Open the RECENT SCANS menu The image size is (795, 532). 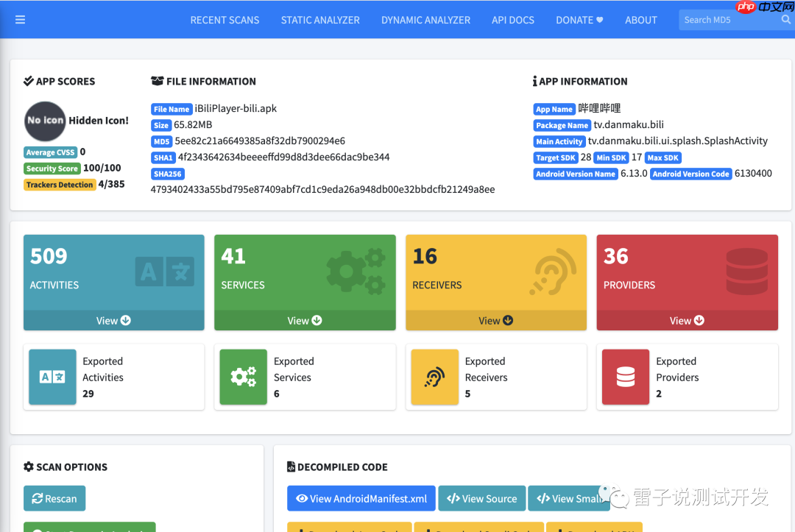click(x=225, y=20)
